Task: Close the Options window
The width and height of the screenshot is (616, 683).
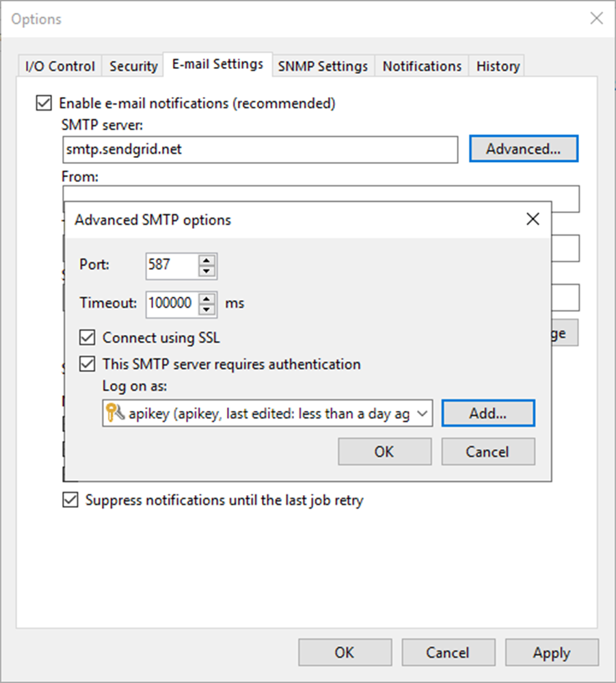Action: pyautogui.click(x=596, y=18)
